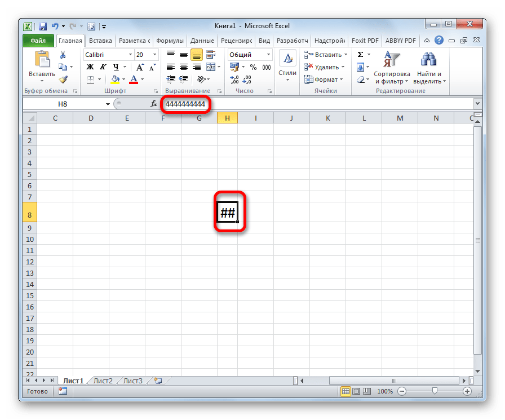Align text right in the cell
This screenshot has width=505, height=420.
pyautogui.click(x=197, y=67)
